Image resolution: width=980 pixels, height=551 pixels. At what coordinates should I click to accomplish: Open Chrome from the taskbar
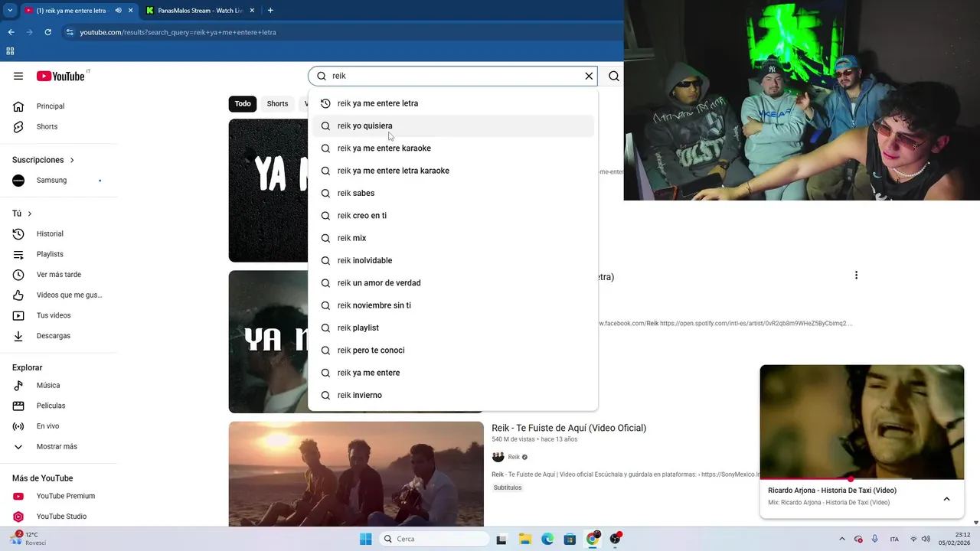[x=593, y=539]
